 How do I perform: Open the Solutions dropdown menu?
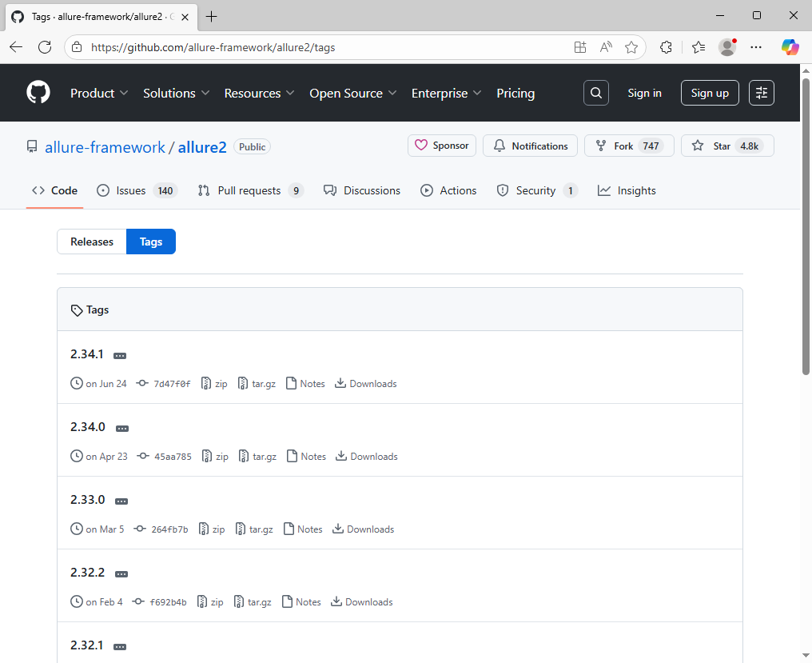click(176, 94)
